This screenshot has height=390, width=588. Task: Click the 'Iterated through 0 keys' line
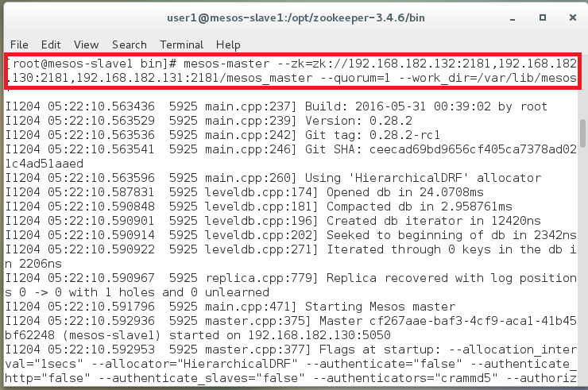click(x=291, y=249)
